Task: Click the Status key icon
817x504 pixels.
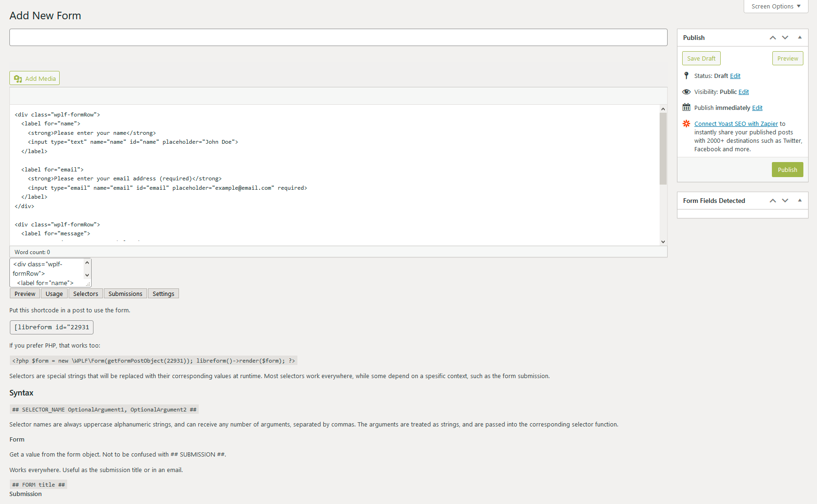Action: (686, 76)
